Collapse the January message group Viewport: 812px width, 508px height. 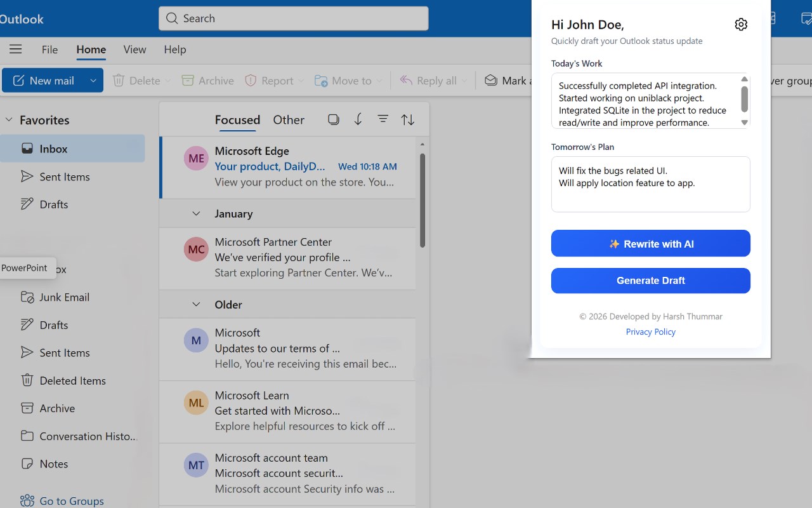[196, 214]
